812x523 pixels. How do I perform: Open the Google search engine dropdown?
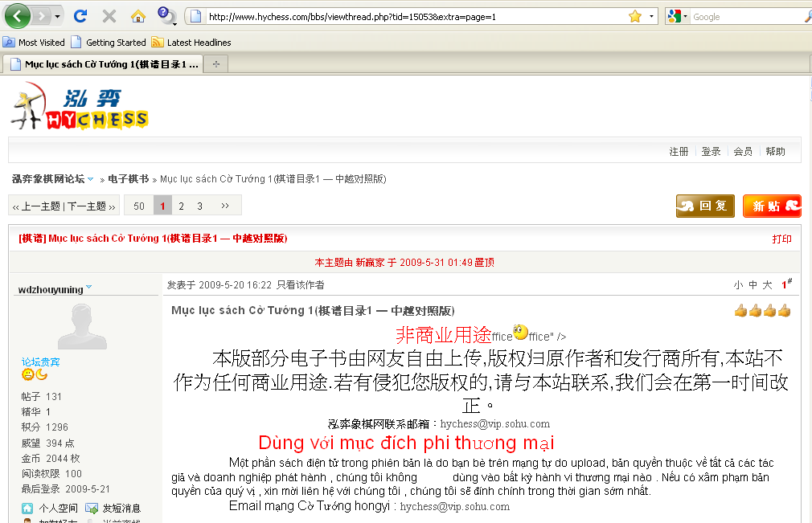[678, 17]
